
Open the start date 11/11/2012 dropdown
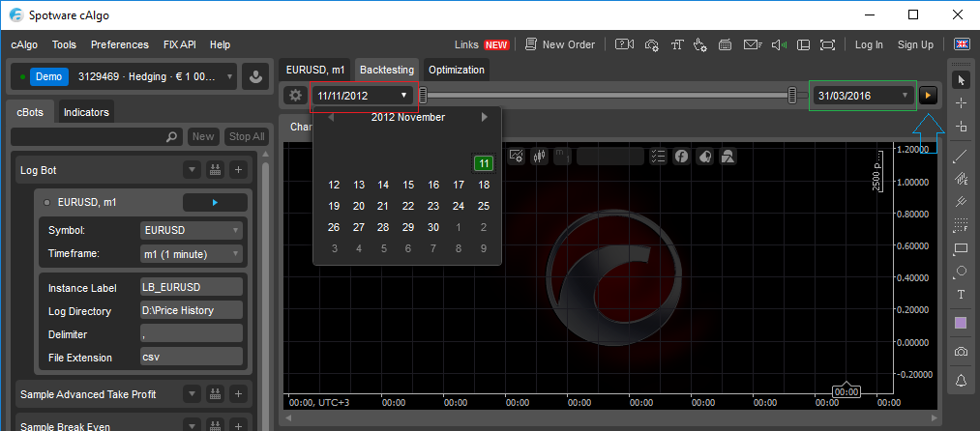363,96
